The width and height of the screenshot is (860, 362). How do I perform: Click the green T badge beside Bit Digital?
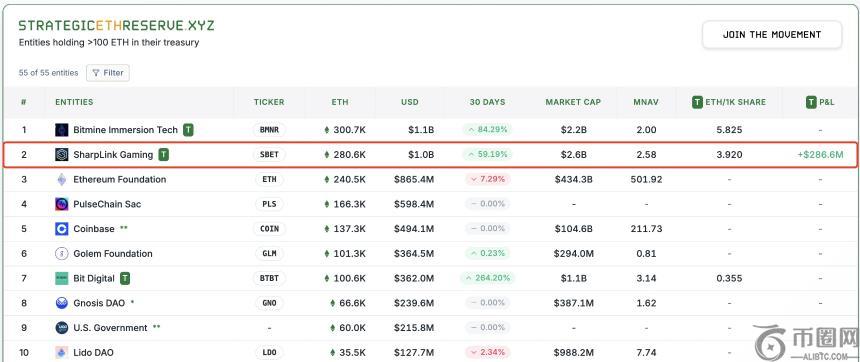click(125, 278)
